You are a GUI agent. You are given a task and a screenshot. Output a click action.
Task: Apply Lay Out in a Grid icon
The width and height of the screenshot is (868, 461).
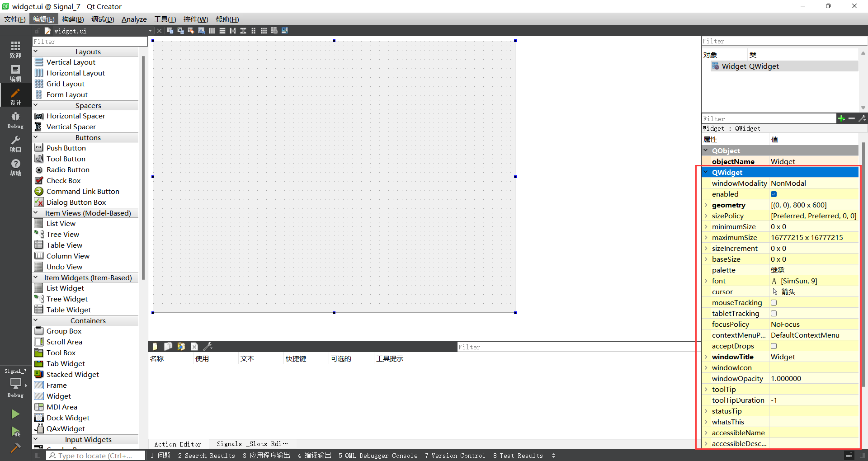(x=264, y=31)
